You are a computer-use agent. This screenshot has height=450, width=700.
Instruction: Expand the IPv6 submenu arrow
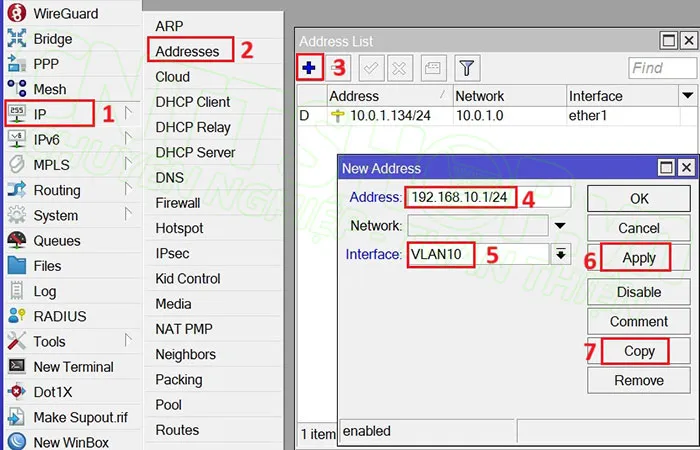tap(129, 139)
